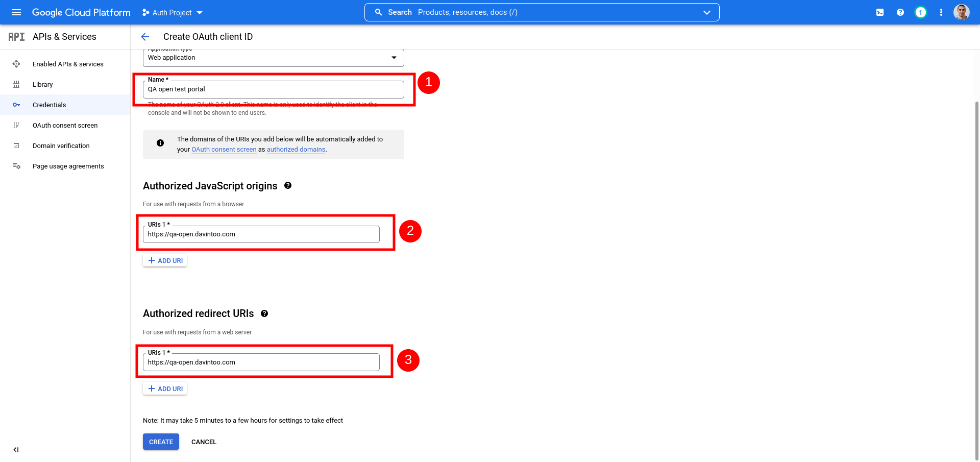Click the API logo icon
980x462 pixels.
pyautogui.click(x=16, y=37)
